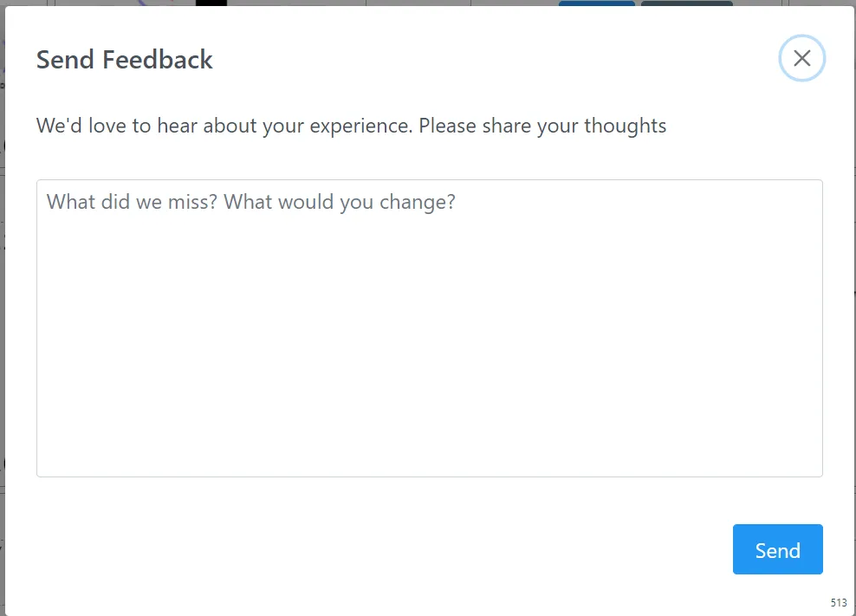The image size is (856, 616).
Task: Click the feedback text area
Action: click(x=429, y=327)
